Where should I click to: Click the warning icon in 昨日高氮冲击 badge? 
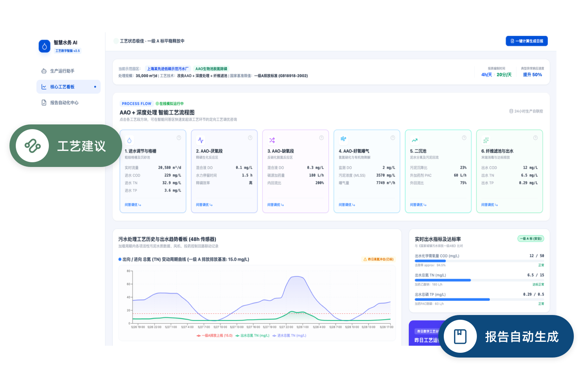coord(365,259)
